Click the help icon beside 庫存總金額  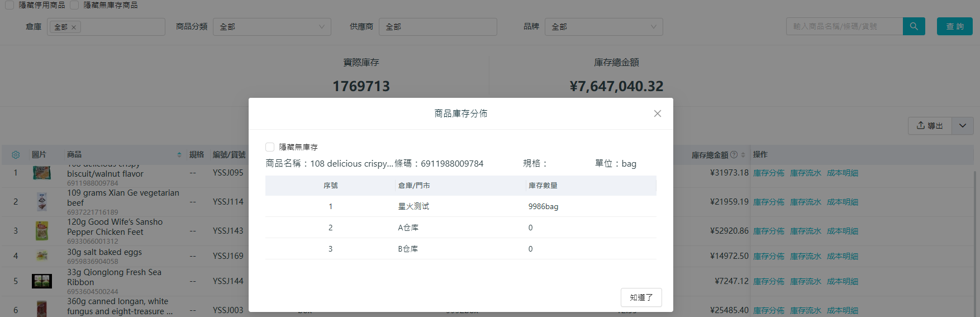[x=734, y=155]
